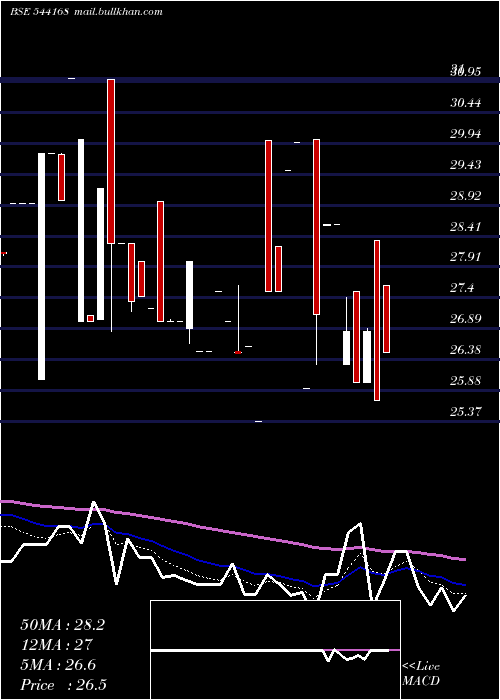500x700 pixels.
Task: Click the 26.38 price axis label
Action: pyautogui.click(x=466, y=350)
